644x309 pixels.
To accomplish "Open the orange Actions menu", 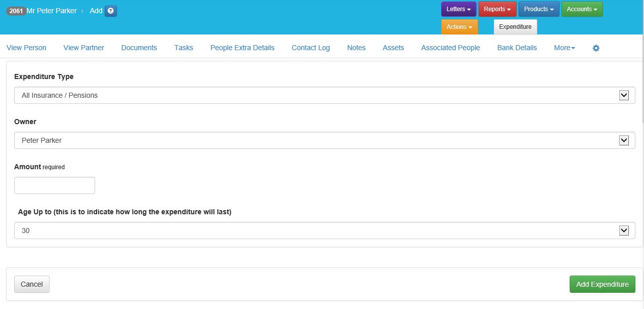I will (x=459, y=27).
